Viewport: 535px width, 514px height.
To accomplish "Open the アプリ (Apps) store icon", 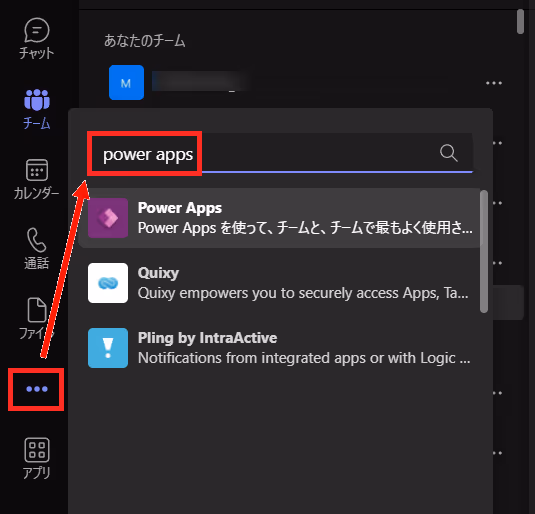I will point(37,459).
